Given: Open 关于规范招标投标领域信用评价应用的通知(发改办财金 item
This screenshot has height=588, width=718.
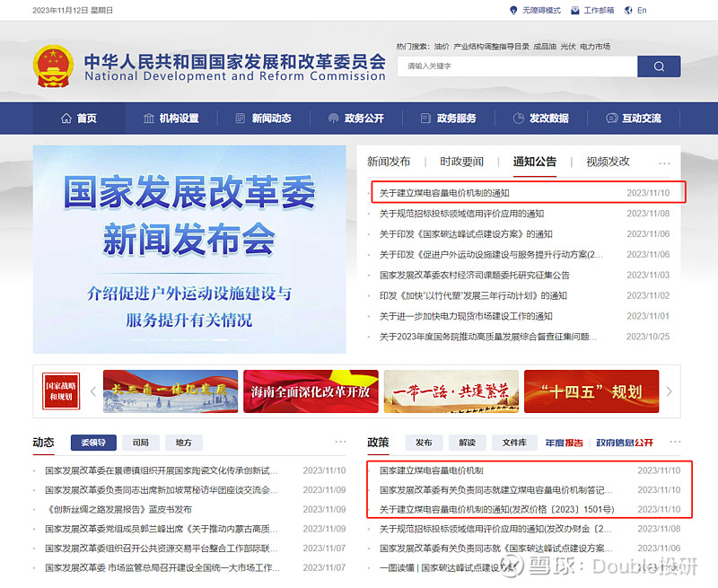Looking at the screenshot, I should click(x=495, y=529).
